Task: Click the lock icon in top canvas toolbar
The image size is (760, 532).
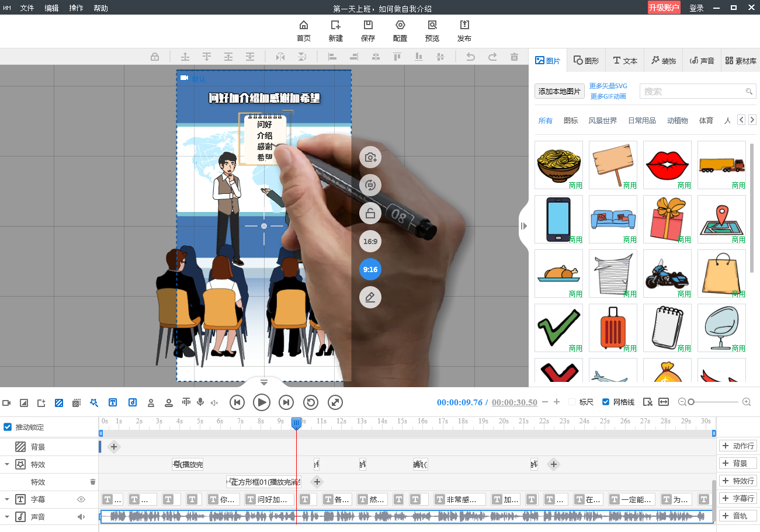Action: pyautogui.click(x=155, y=57)
